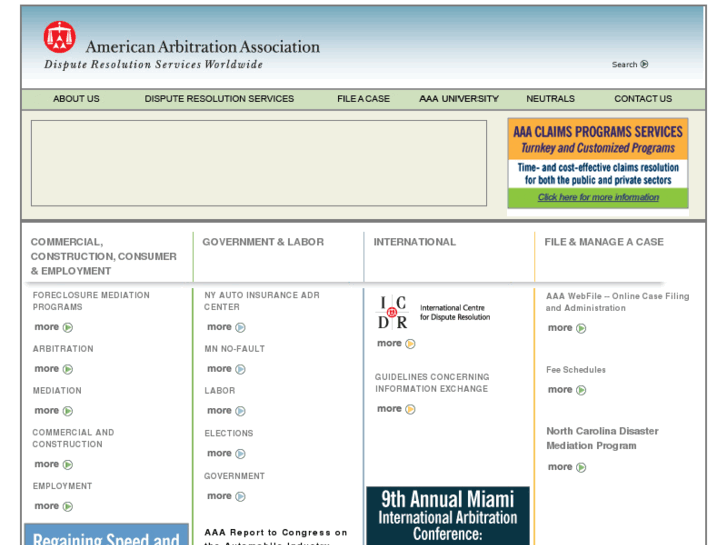This screenshot has width=727, height=545.
Task: Open the Government heading link
Action: 235,476
